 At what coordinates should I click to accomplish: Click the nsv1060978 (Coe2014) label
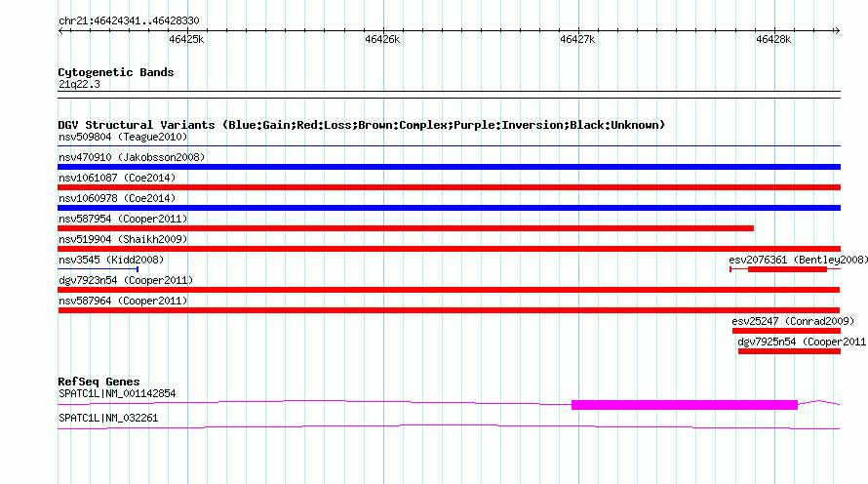pos(117,198)
